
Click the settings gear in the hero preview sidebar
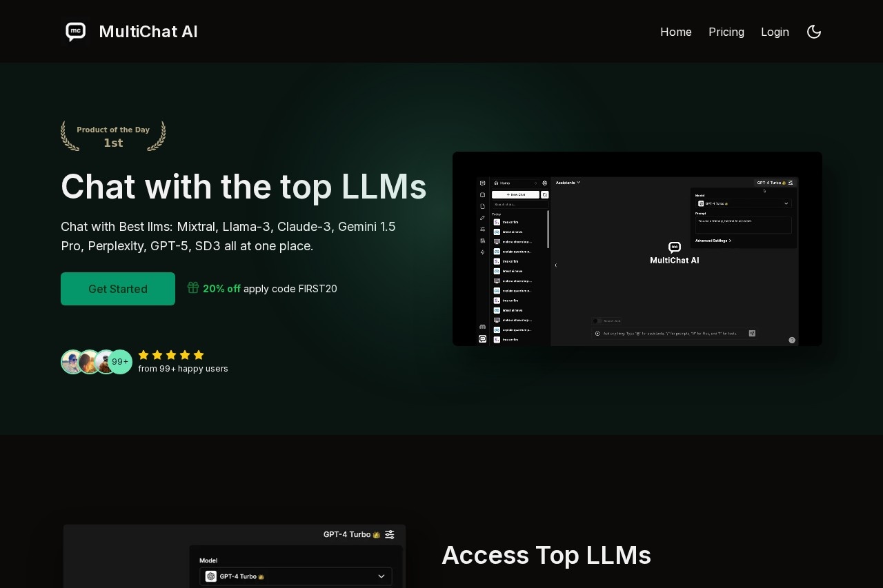[544, 183]
